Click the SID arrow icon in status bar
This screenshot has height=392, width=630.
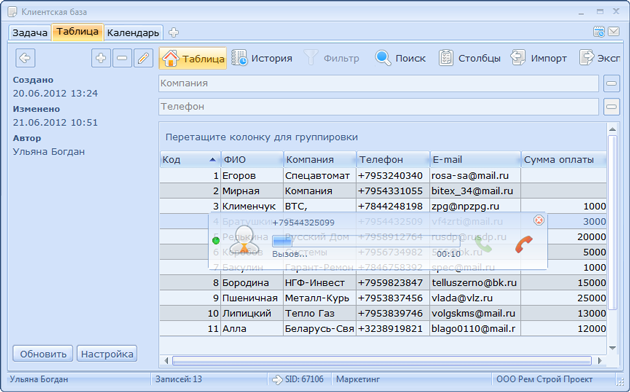[x=277, y=379]
